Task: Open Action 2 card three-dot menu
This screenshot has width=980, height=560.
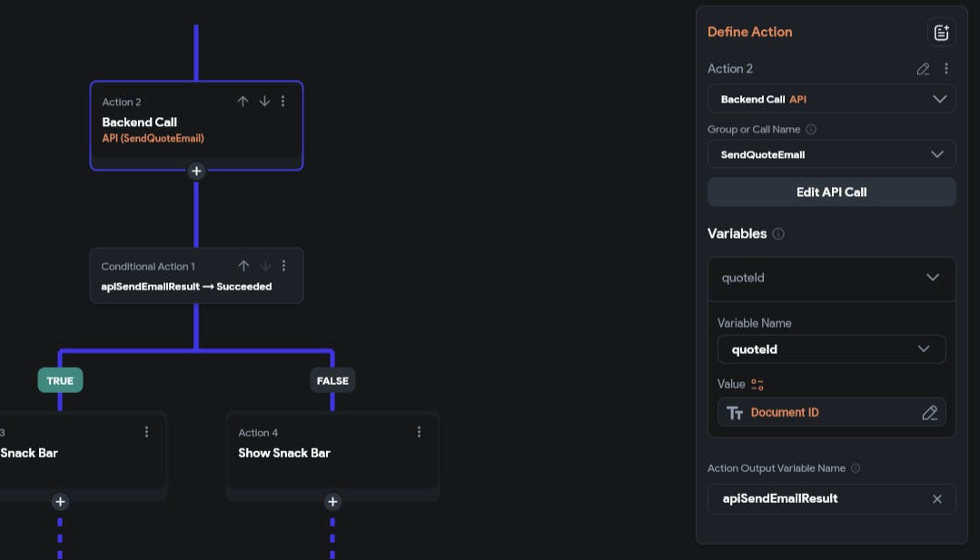Action: coord(283,101)
